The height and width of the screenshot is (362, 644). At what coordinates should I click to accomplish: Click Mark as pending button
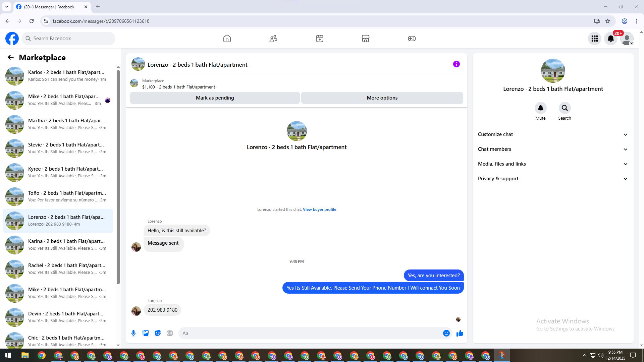point(215,98)
